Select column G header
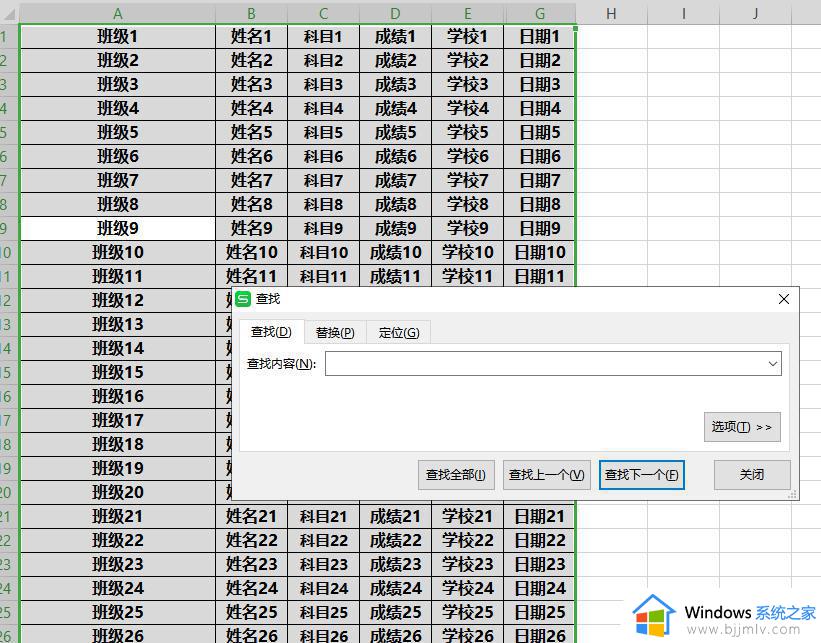This screenshot has width=821, height=643. tap(540, 14)
